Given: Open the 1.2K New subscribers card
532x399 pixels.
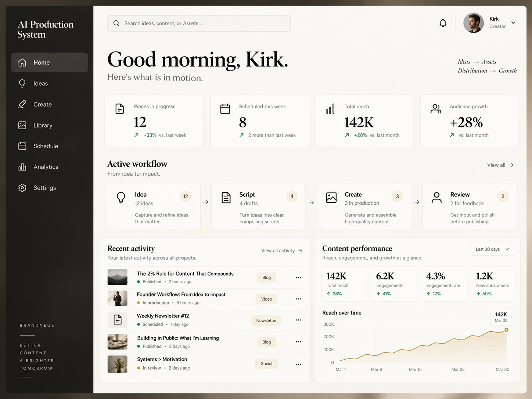Looking at the screenshot, I should pyautogui.click(x=493, y=284).
